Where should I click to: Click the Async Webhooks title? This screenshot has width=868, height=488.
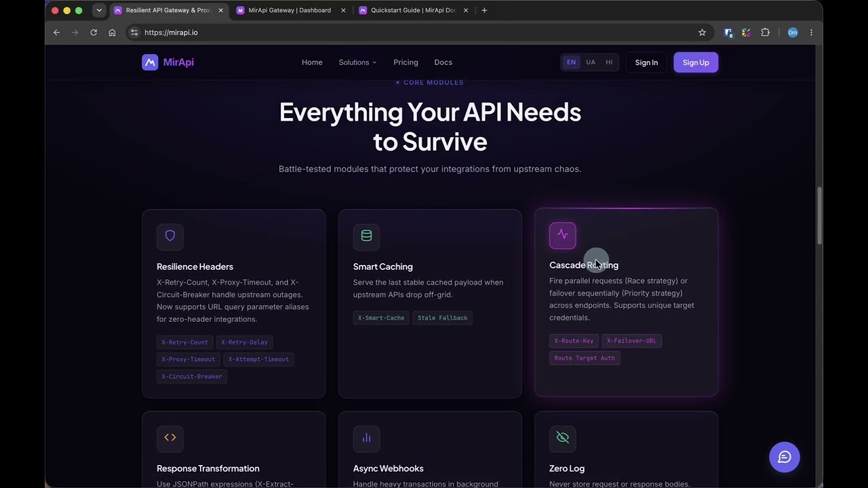388,468
